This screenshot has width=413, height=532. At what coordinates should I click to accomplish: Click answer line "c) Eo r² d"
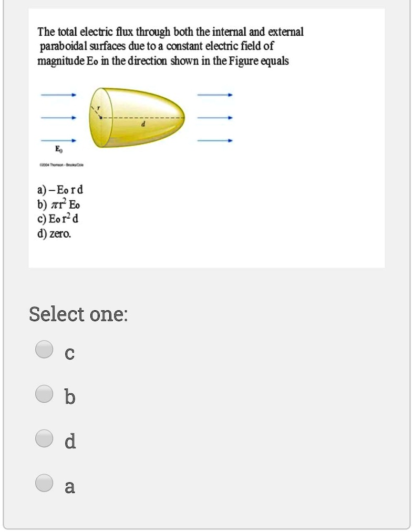[58, 219]
